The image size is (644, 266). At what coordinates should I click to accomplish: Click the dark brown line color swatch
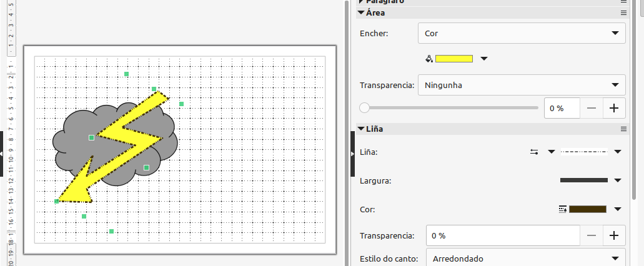coord(588,209)
